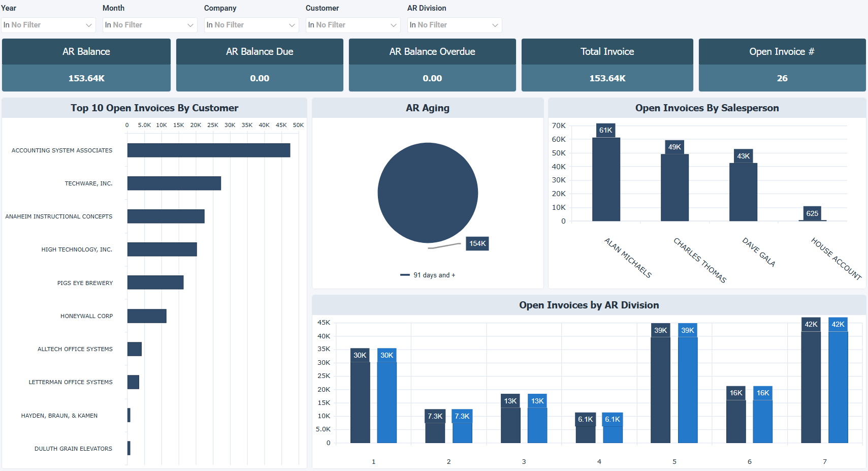The height and width of the screenshot is (471, 868).
Task: Click the Dave Gala 43K bar
Action: pos(743,192)
